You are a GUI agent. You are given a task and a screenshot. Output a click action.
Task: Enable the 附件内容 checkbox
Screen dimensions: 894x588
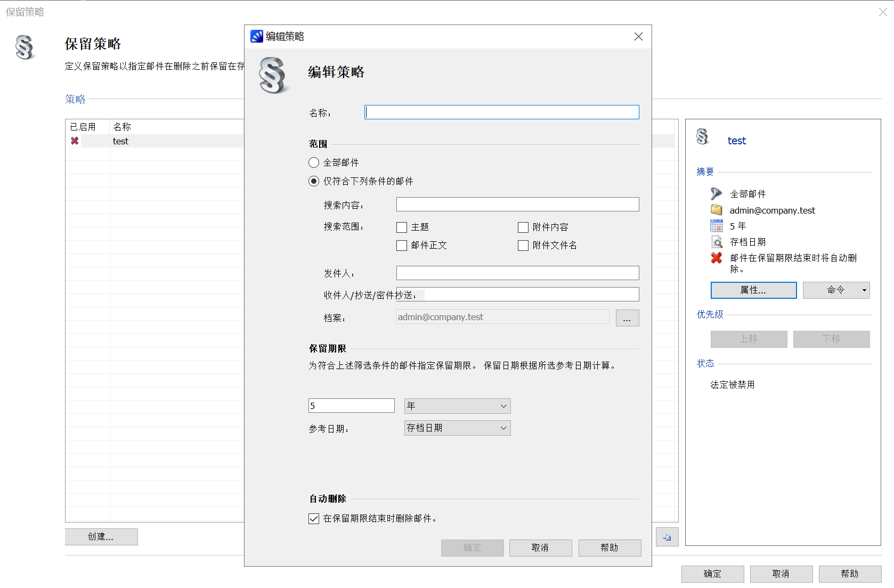tap(523, 227)
